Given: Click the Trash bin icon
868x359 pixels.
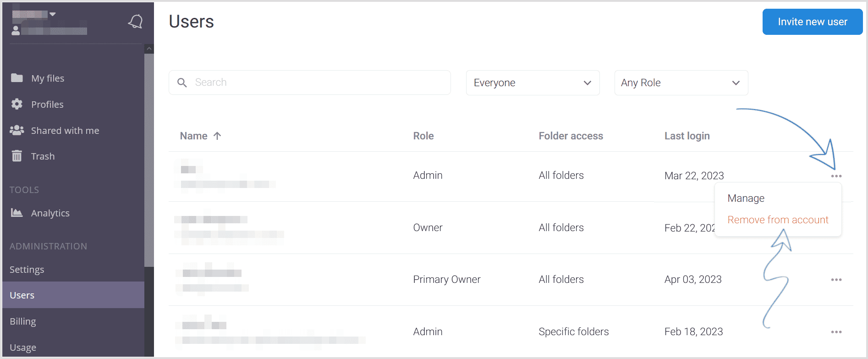Looking at the screenshot, I should pos(17,156).
